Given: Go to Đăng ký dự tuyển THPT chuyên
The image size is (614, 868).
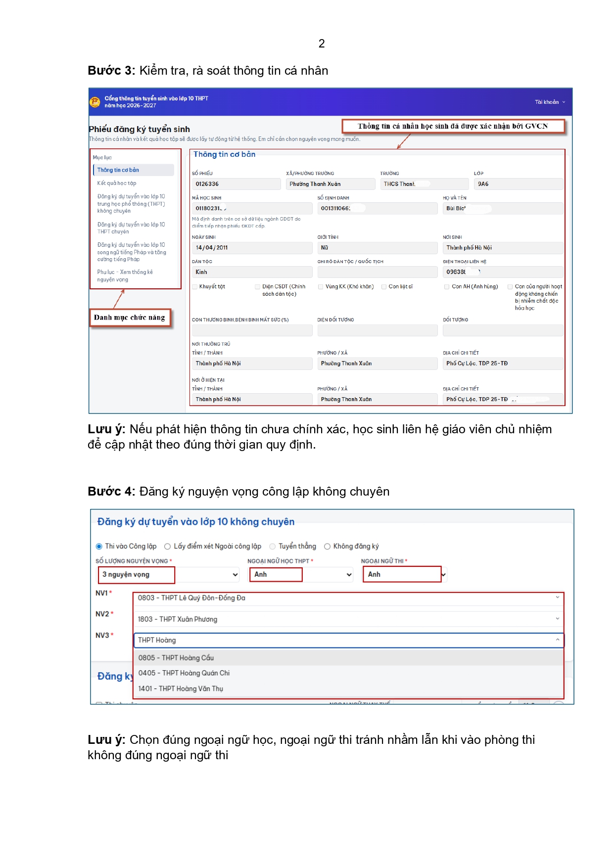Looking at the screenshot, I should [131, 228].
